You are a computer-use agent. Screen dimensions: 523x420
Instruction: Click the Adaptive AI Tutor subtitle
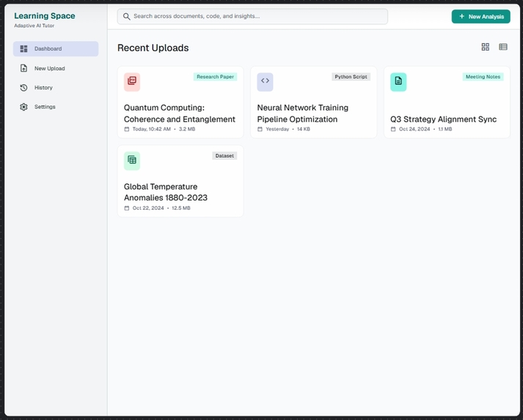tap(34, 26)
